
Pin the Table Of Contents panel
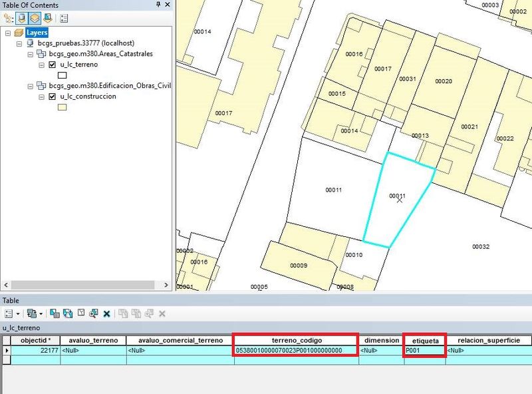pyautogui.click(x=158, y=5)
